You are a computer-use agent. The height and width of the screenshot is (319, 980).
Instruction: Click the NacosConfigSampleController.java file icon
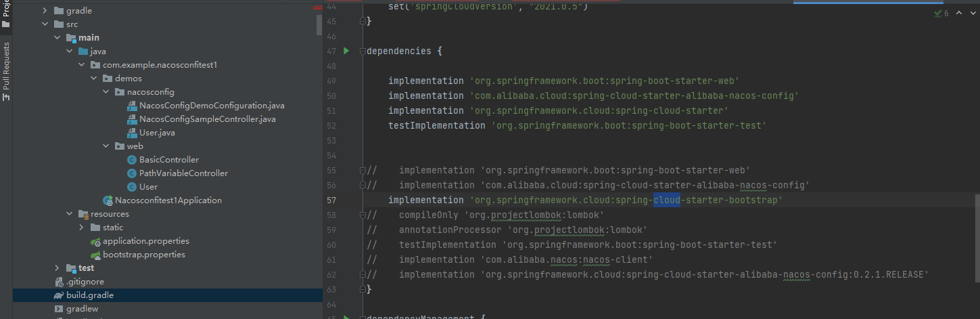[132, 119]
